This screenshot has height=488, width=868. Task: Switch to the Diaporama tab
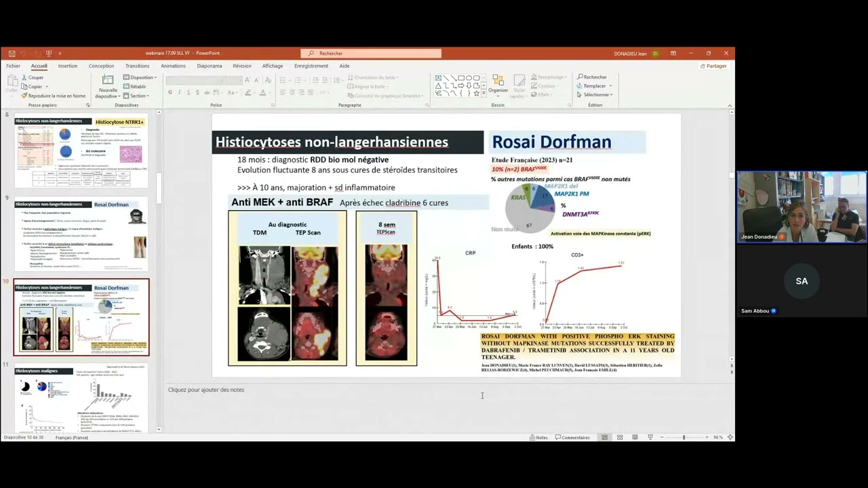210,66
